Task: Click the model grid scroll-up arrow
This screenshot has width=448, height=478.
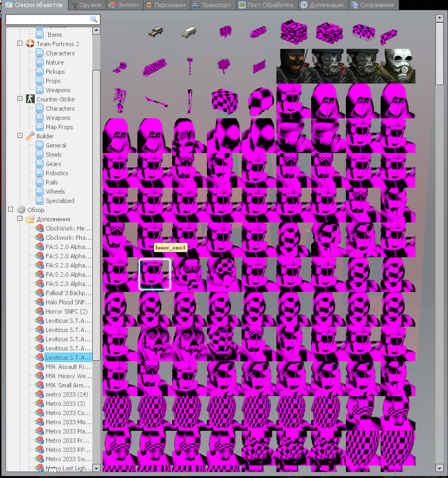Action: tap(439, 18)
